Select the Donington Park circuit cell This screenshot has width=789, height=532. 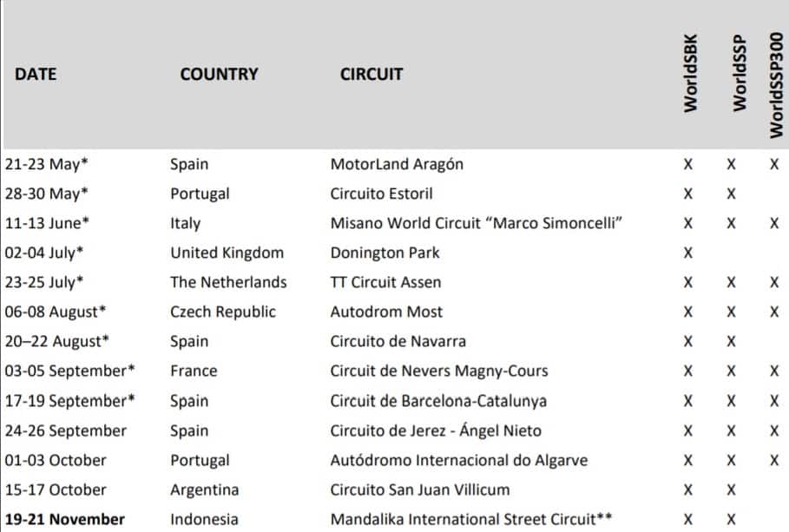point(385,253)
